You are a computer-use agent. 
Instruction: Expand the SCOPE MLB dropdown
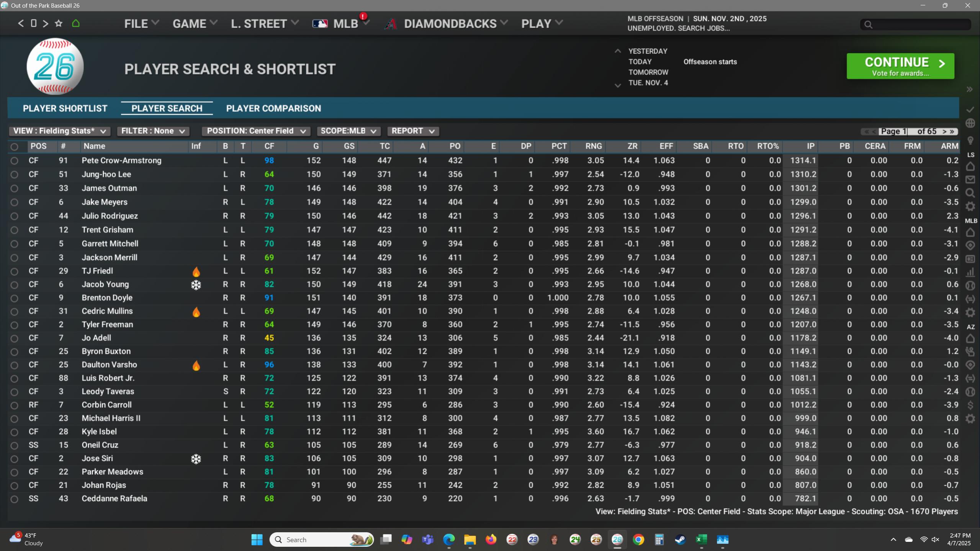pos(348,131)
